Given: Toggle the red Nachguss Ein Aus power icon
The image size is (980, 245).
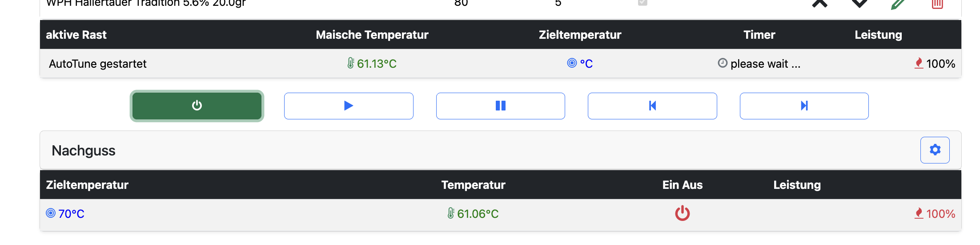Looking at the screenshot, I should [x=682, y=213].
